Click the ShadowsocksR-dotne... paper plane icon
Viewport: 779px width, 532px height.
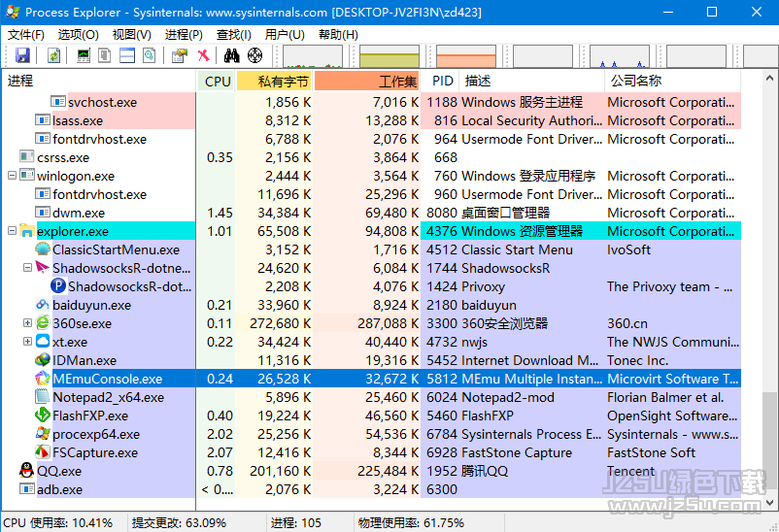point(43,268)
